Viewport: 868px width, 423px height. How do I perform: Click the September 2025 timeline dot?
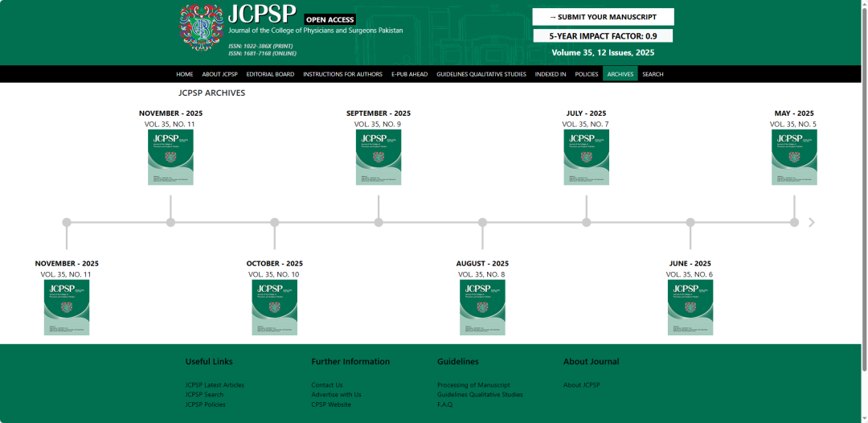379,223
